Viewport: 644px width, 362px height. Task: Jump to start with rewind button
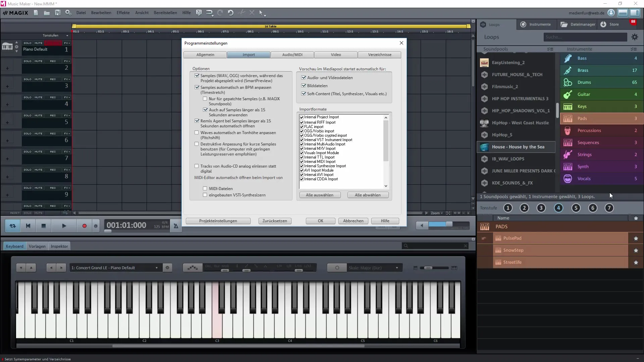click(28, 226)
